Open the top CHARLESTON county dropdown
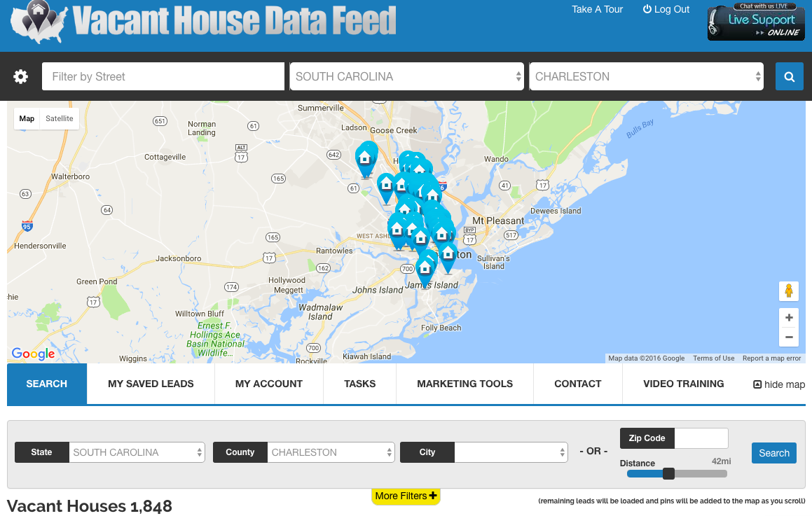Screen dimensions: 812x516 (x=646, y=76)
